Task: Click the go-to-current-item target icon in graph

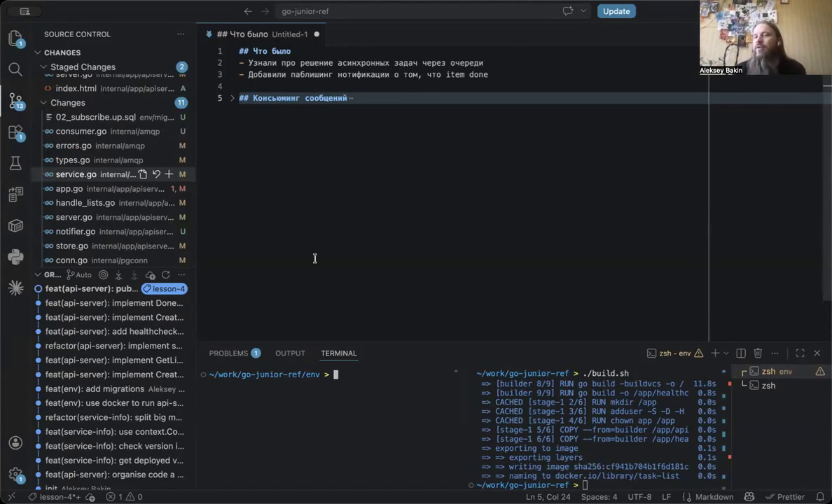Action: (x=103, y=275)
